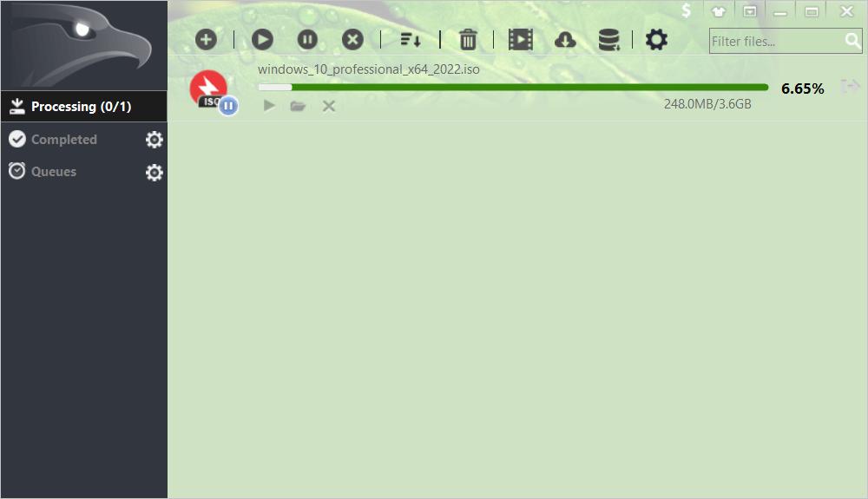Open the video sniffer film icon
Screen dimensions: 868x499
pyautogui.click(x=520, y=40)
